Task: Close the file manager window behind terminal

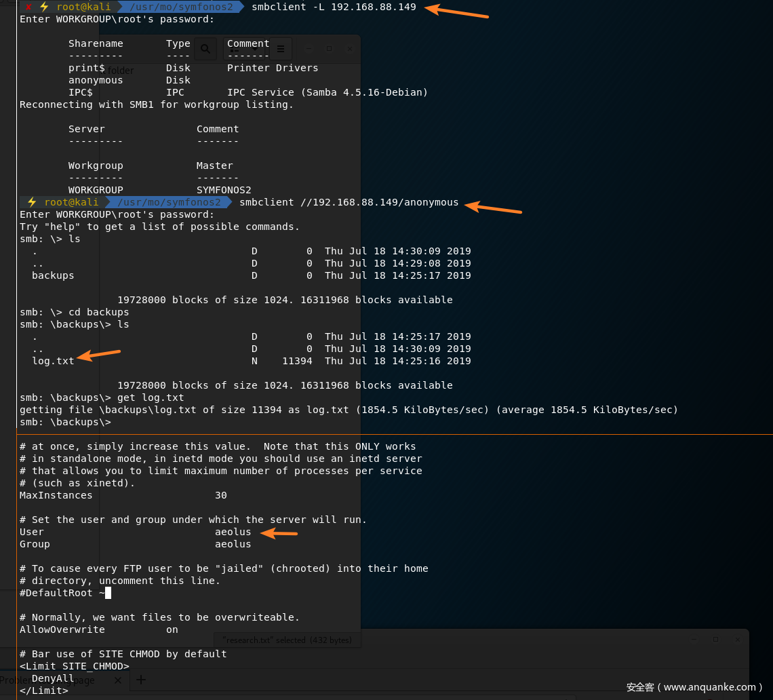Action: pyautogui.click(x=350, y=49)
